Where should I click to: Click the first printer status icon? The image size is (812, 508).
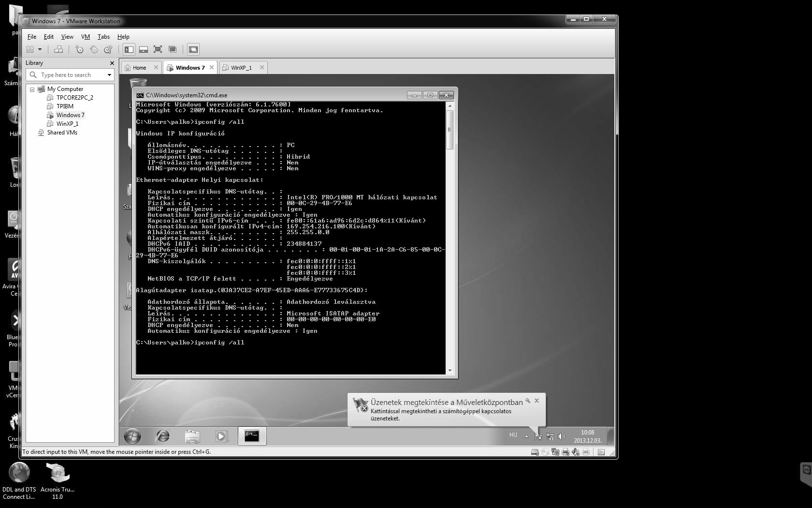pos(565,452)
